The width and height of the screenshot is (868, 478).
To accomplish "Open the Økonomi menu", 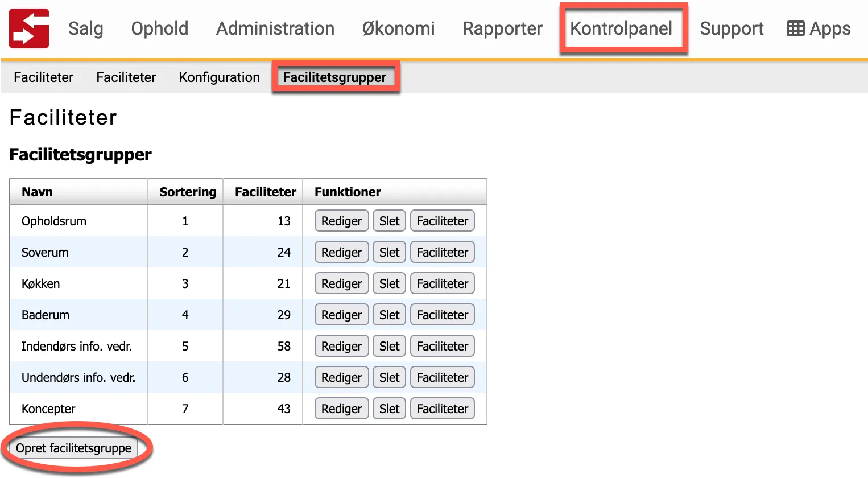I will (x=398, y=28).
